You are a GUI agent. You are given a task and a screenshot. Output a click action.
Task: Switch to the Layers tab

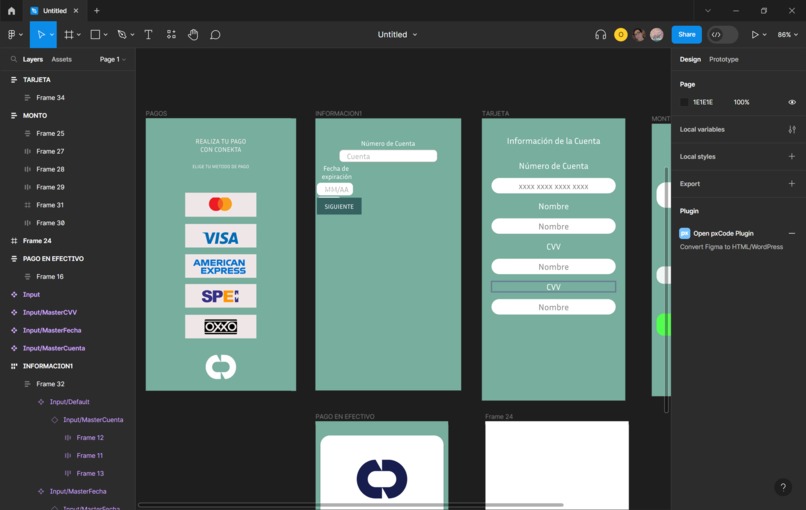32,59
